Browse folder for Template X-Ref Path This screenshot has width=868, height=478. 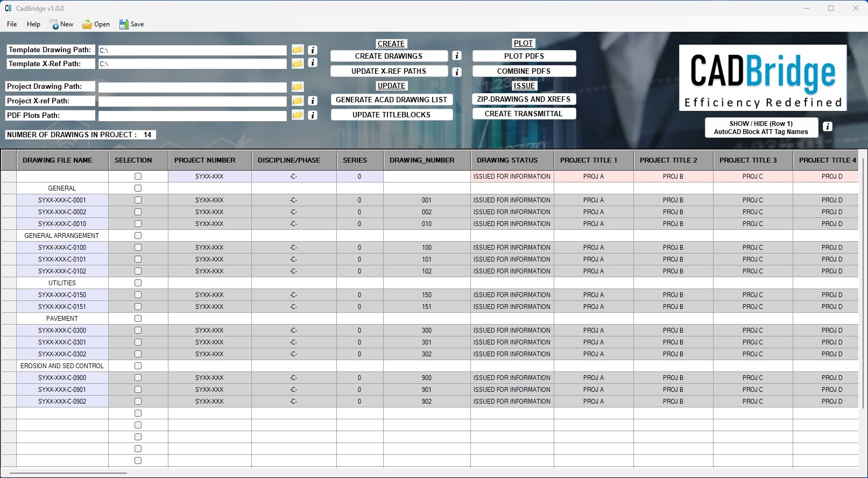[298, 64]
